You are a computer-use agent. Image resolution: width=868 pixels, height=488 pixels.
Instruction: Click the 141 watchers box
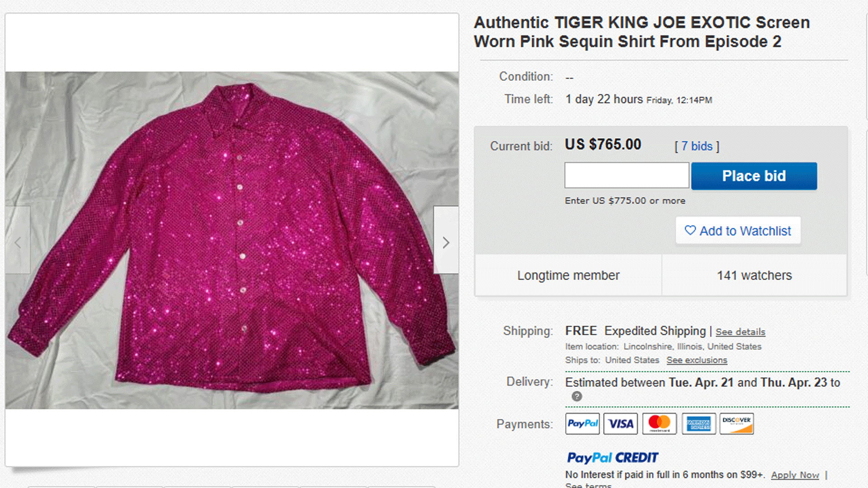(754, 275)
